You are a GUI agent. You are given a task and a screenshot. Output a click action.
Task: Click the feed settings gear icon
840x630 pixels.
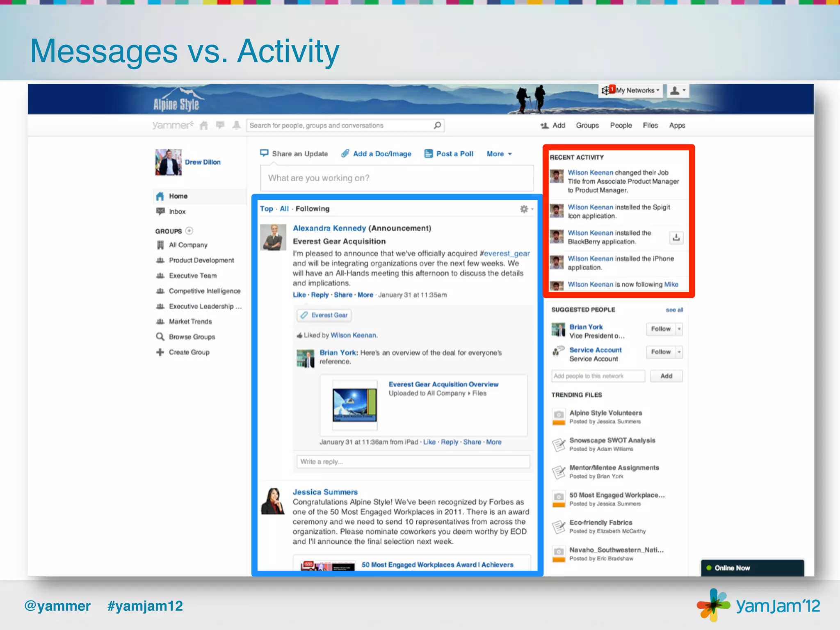[524, 209]
